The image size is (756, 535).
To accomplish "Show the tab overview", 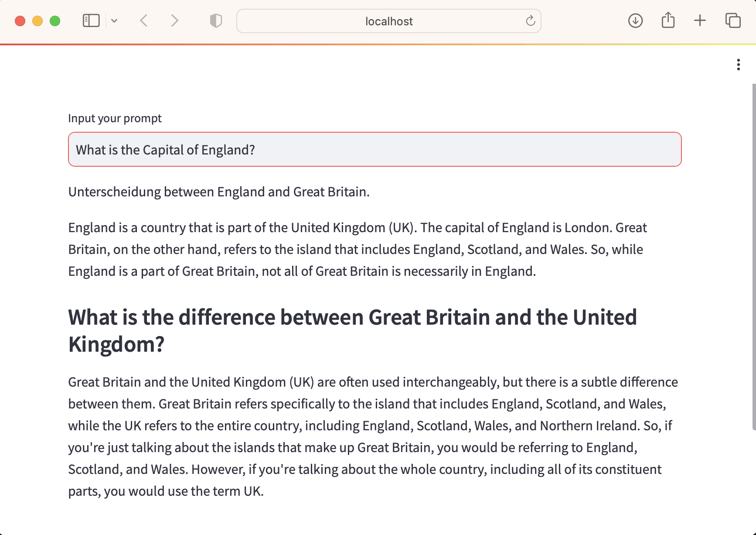I will [x=733, y=21].
